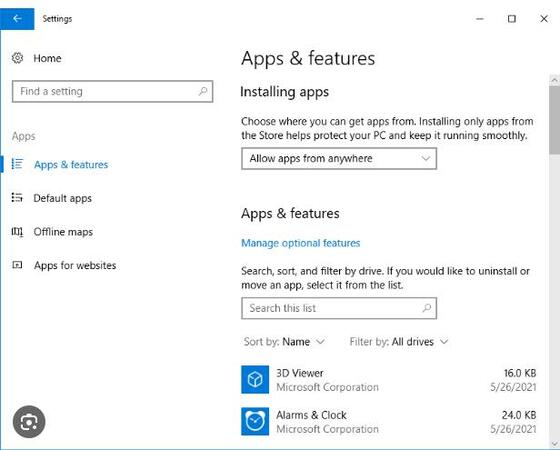Screen dimensions: 560x450
Task: Click the Offline maps sidebar icon
Action: 17,232
